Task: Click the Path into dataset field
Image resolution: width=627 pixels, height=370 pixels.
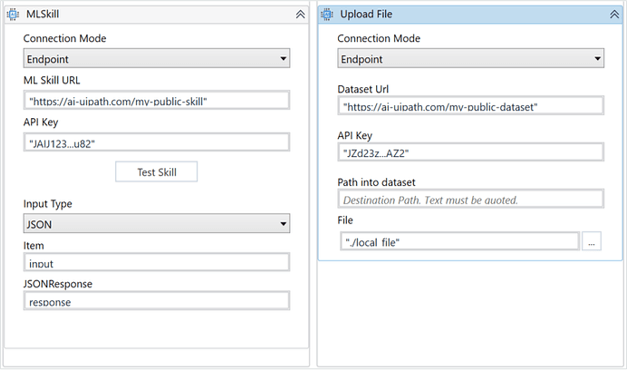Action: [x=471, y=199]
